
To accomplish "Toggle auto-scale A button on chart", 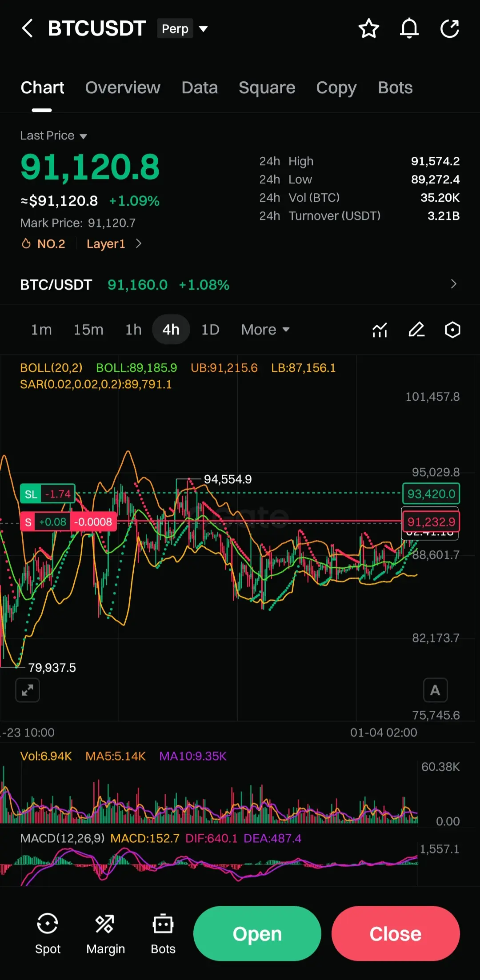I will [435, 690].
